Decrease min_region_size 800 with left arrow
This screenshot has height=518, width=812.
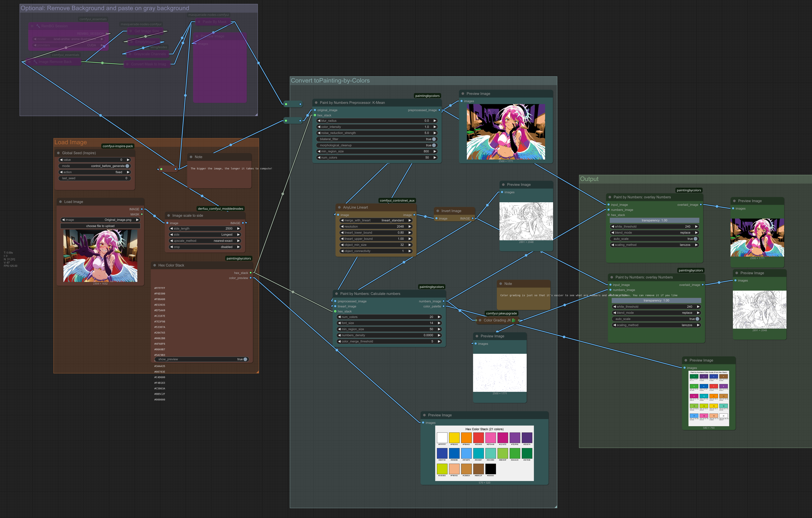click(x=319, y=152)
